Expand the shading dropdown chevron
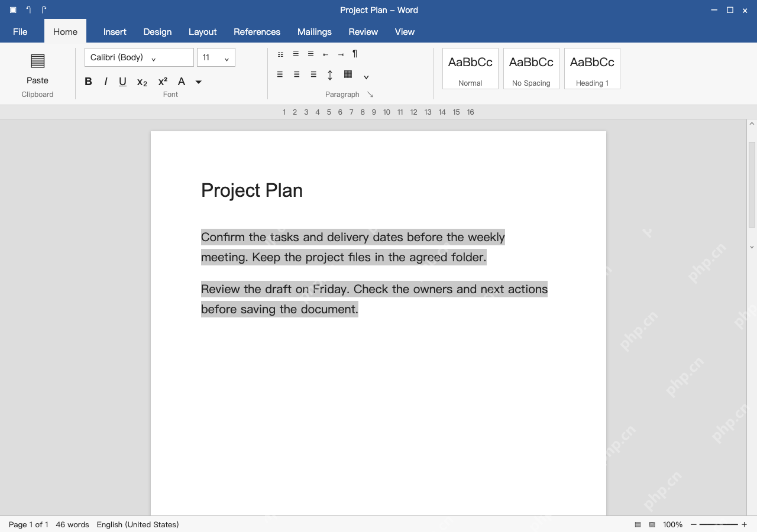757x532 pixels. [366, 77]
